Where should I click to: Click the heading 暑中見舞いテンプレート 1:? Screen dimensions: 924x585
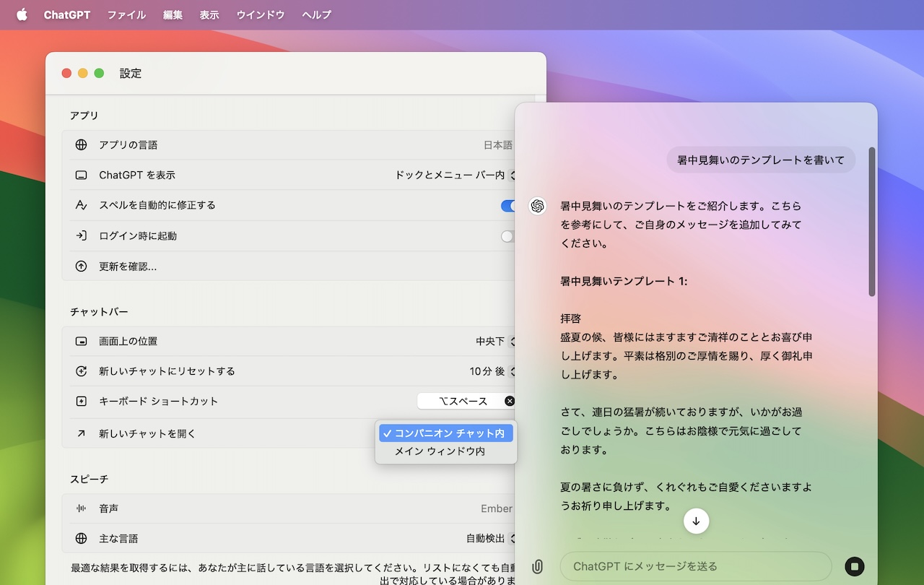point(624,281)
